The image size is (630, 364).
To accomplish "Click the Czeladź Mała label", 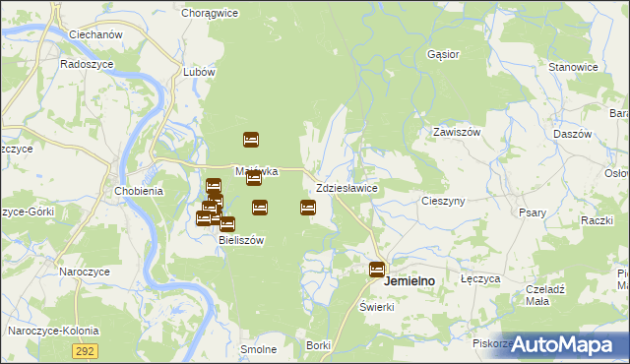I will [545, 295].
